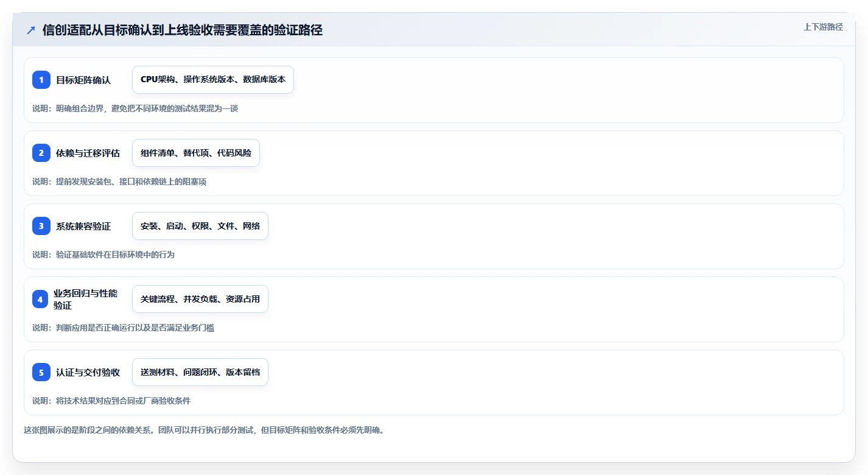This screenshot has width=868, height=475.
Task: Click the 业务回归与性能验证 stage name
Action: pos(85,299)
